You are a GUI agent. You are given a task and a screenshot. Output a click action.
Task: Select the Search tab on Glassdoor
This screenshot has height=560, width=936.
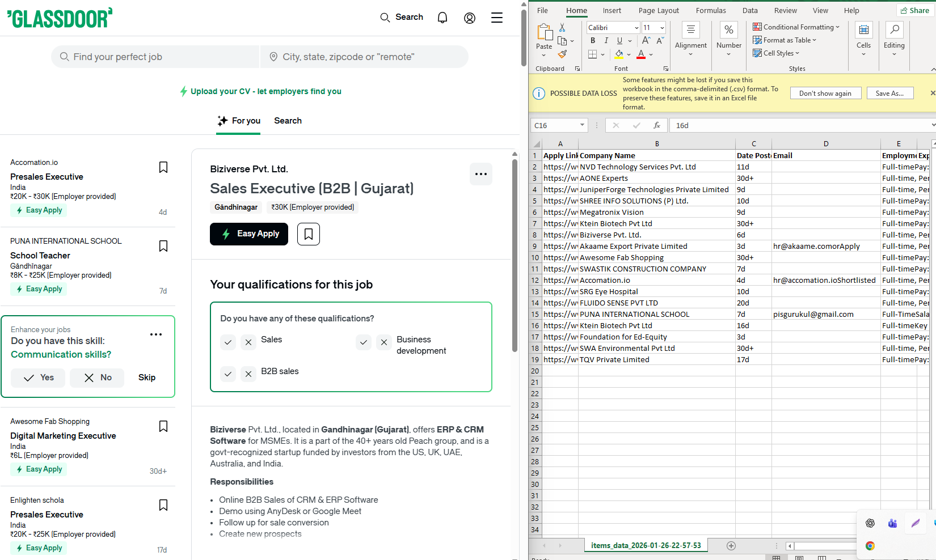pos(288,121)
